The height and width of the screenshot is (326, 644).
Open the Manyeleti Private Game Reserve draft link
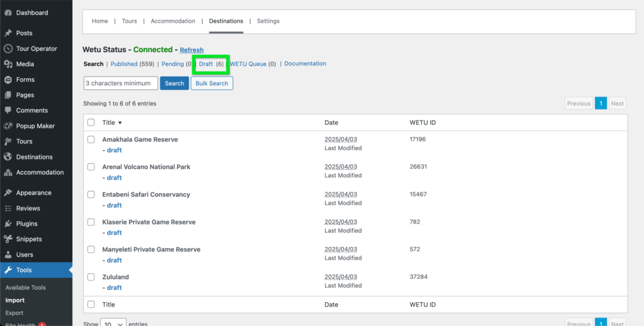point(114,260)
